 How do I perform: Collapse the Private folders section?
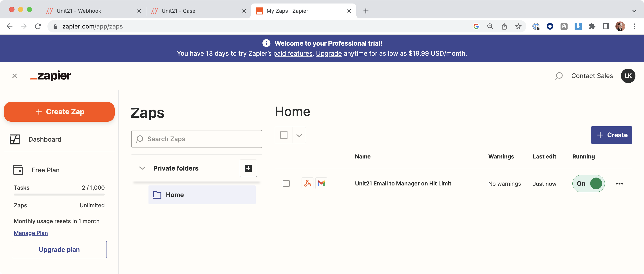tap(142, 168)
